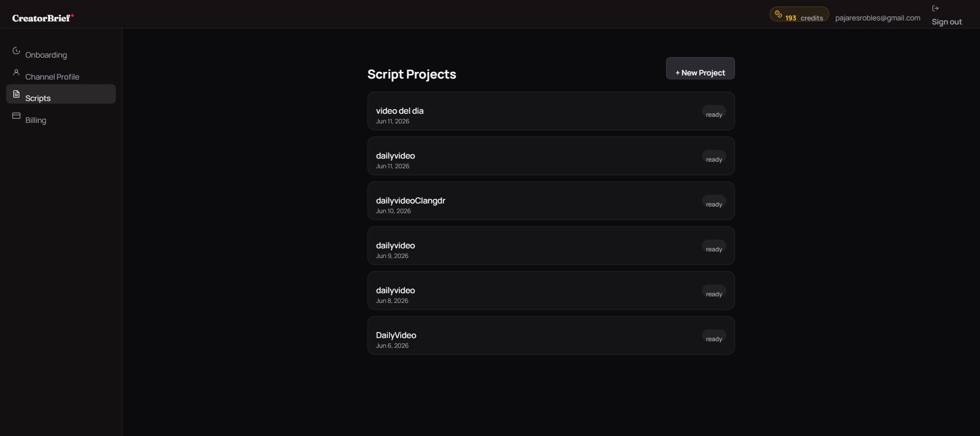Viewport: 980px width, 436px height.
Task: Click the Billing credit card icon
Action: point(16,116)
